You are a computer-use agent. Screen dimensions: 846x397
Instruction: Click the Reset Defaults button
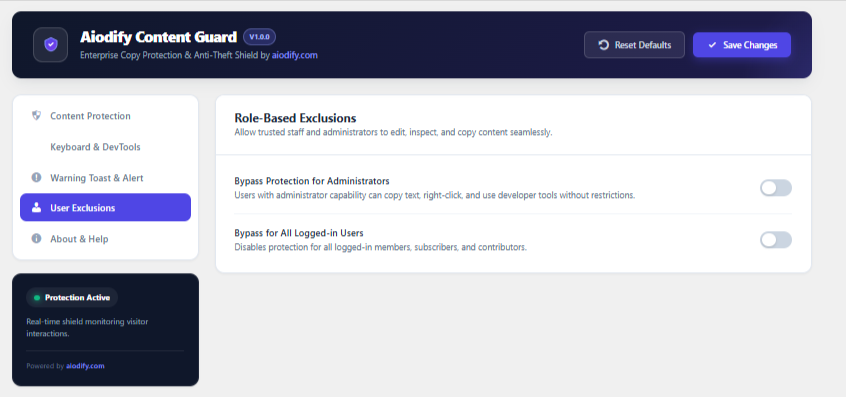click(x=634, y=45)
